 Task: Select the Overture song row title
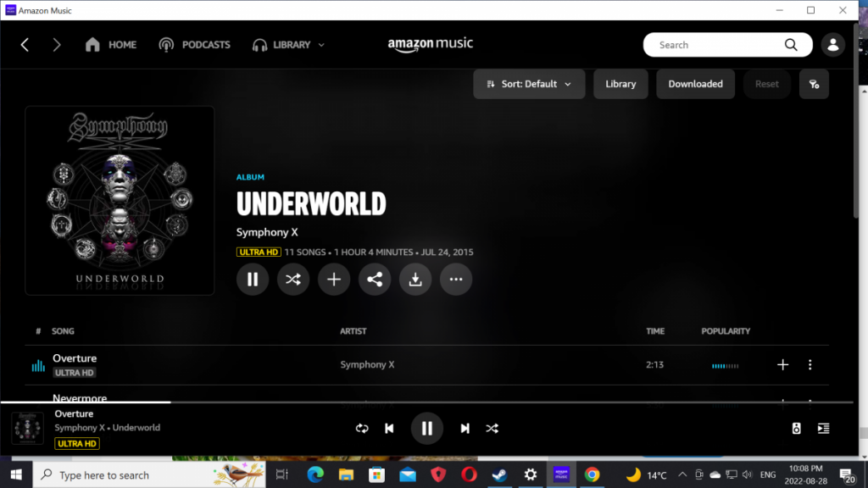(75, 358)
